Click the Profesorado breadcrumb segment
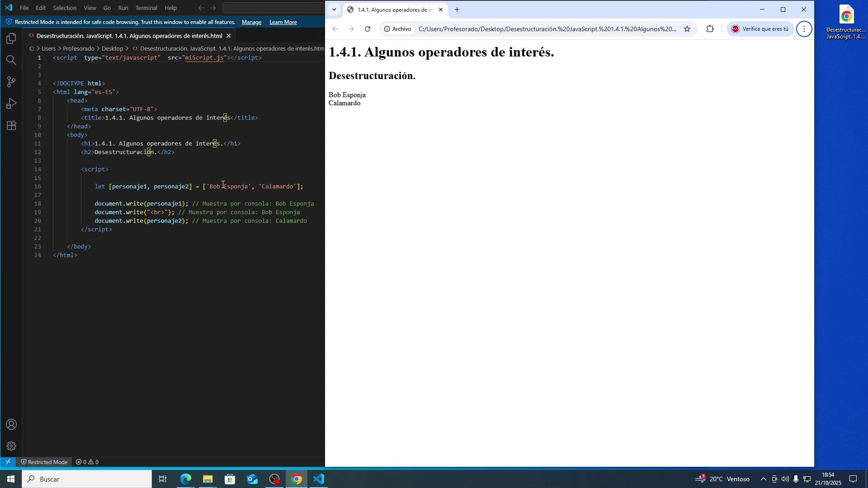 [79, 48]
